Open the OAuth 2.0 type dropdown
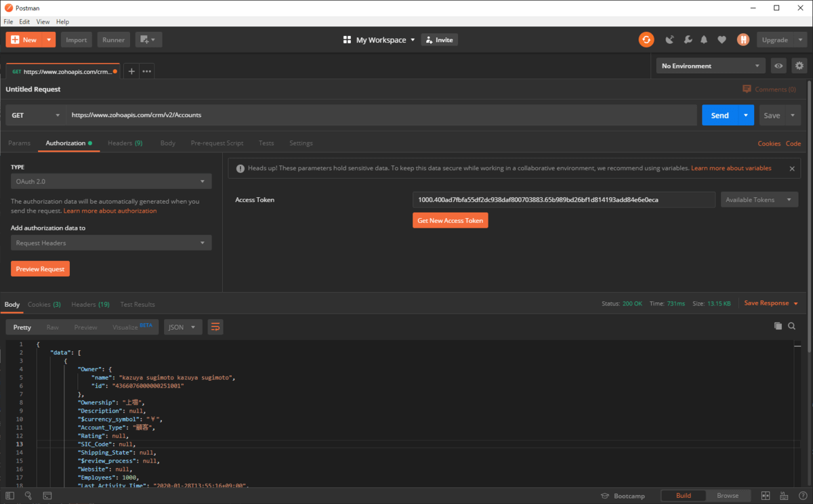Screen dimensions: 813x504 (x=111, y=182)
